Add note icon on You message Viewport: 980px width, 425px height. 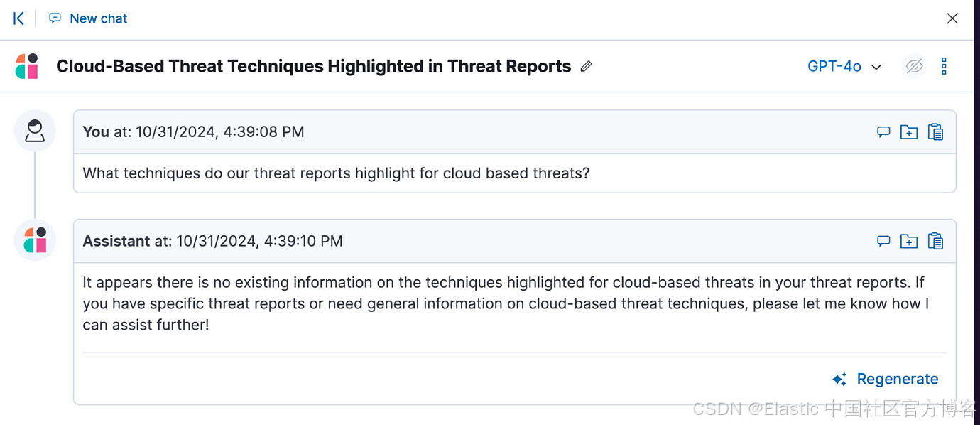tap(883, 131)
